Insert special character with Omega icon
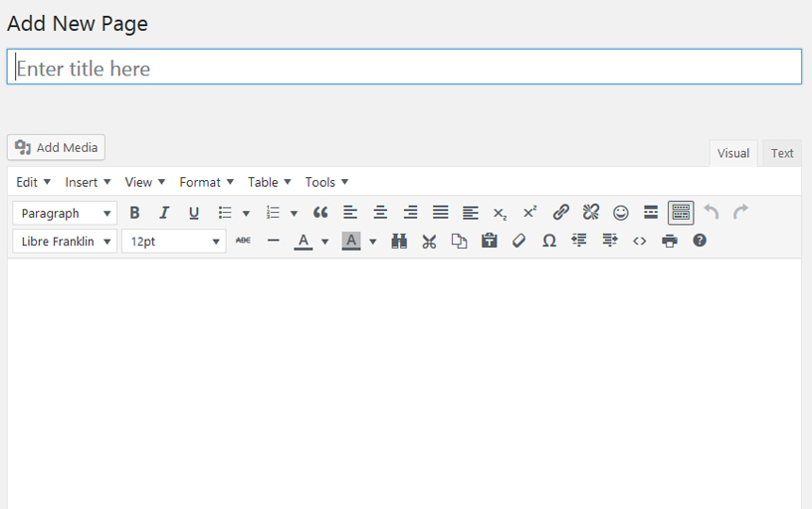The width and height of the screenshot is (812, 509). point(549,241)
